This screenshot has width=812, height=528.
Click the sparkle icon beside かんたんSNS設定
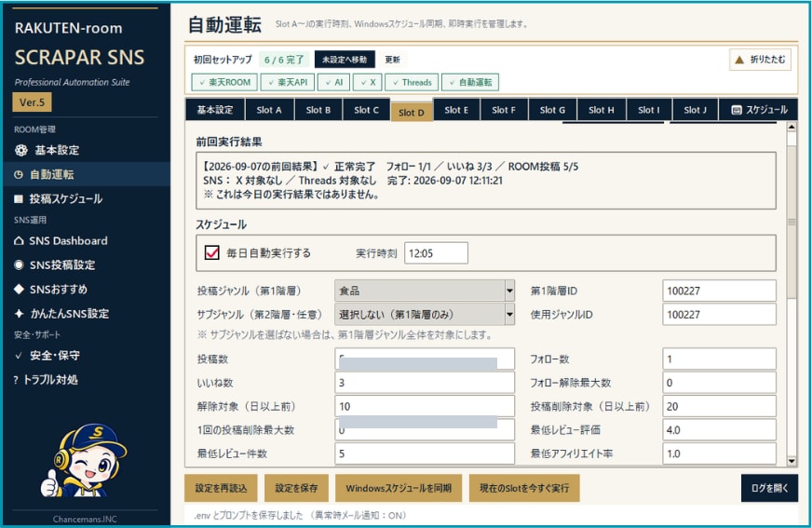[x=20, y=313]
